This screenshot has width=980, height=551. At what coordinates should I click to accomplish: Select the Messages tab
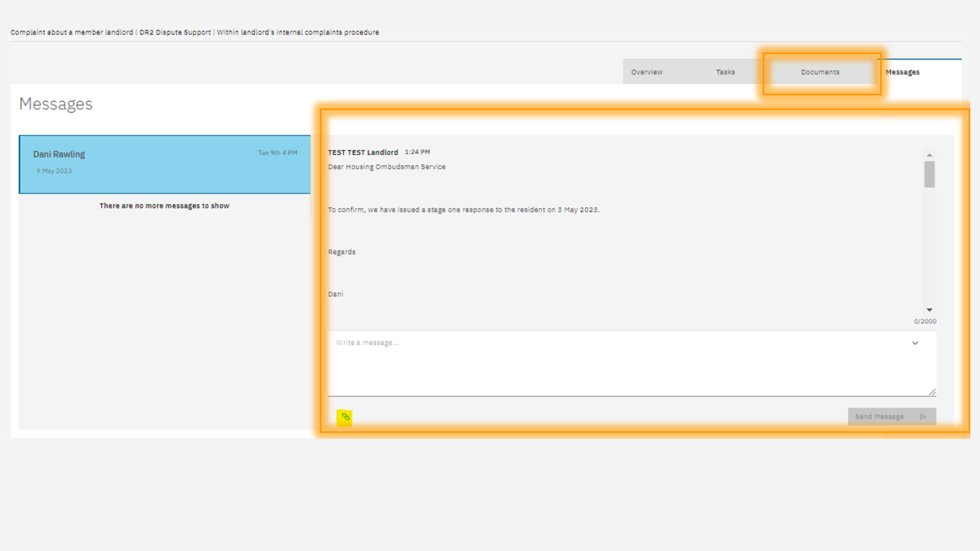point(902,72)
